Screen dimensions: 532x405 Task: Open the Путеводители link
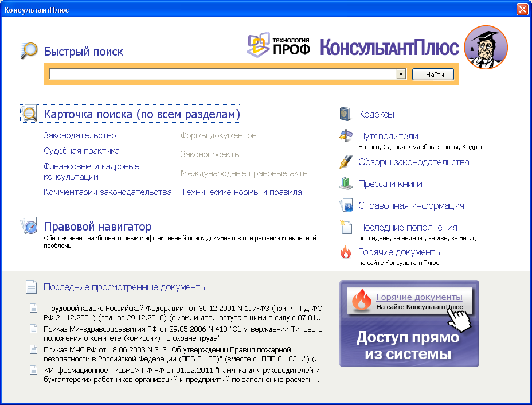pyautogui.click(x=388, y=136)
